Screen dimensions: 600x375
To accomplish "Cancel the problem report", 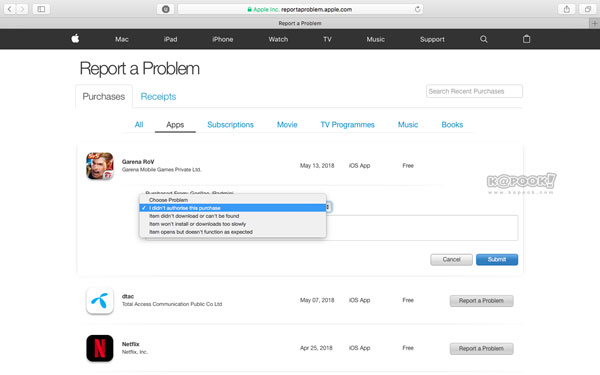I will point(452,259).
